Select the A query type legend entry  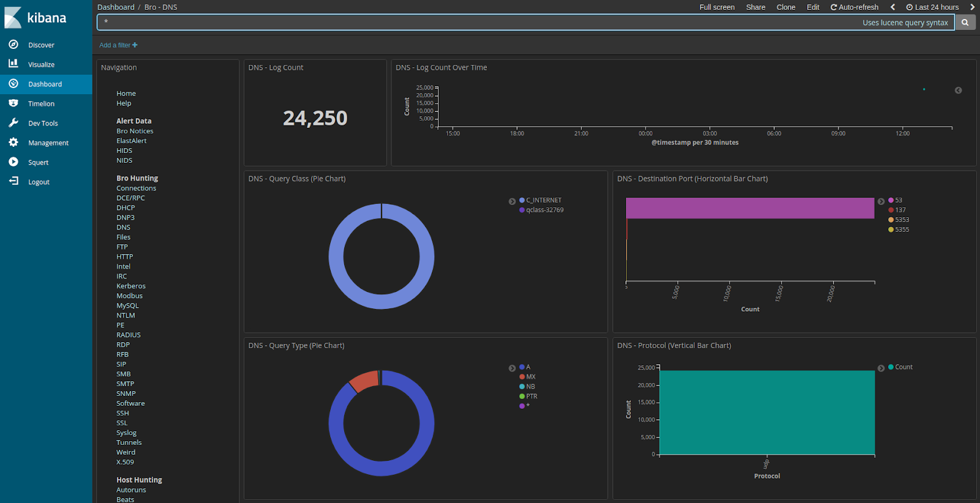(x=525, y=367)
